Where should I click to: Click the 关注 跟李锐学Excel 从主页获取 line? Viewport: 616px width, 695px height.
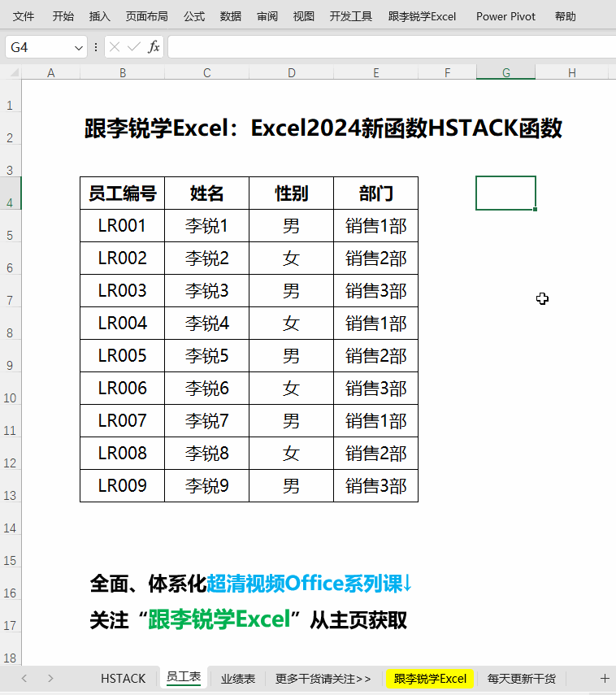click(248, 619)
